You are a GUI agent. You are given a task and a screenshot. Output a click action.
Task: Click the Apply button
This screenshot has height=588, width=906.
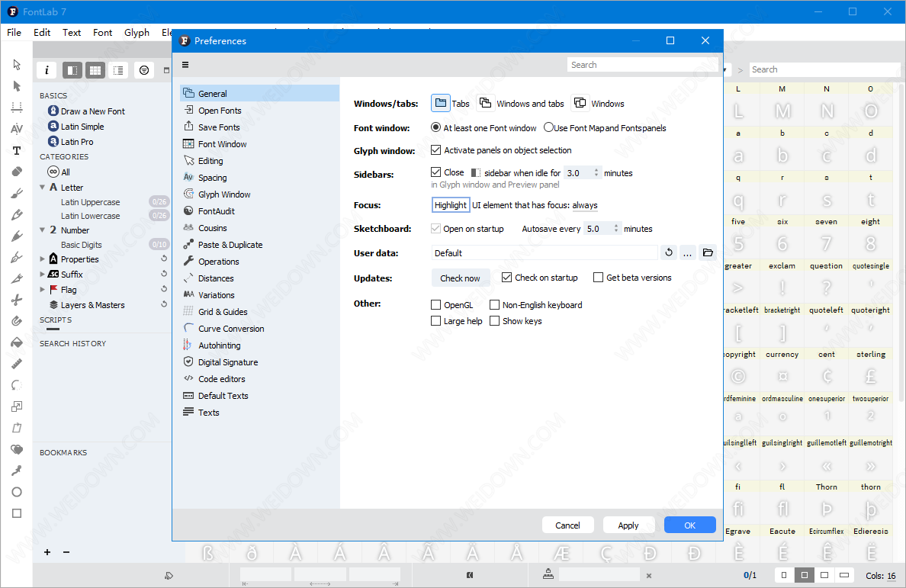coord(628,525)
